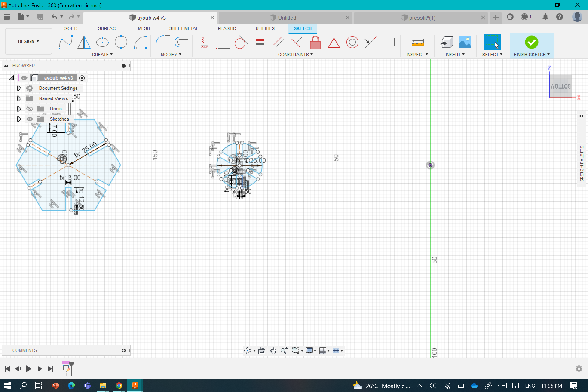This screenshot has width=588, height=392.
Task: Open the DESIGN workspace dropdown
Action: coord(29,41)
